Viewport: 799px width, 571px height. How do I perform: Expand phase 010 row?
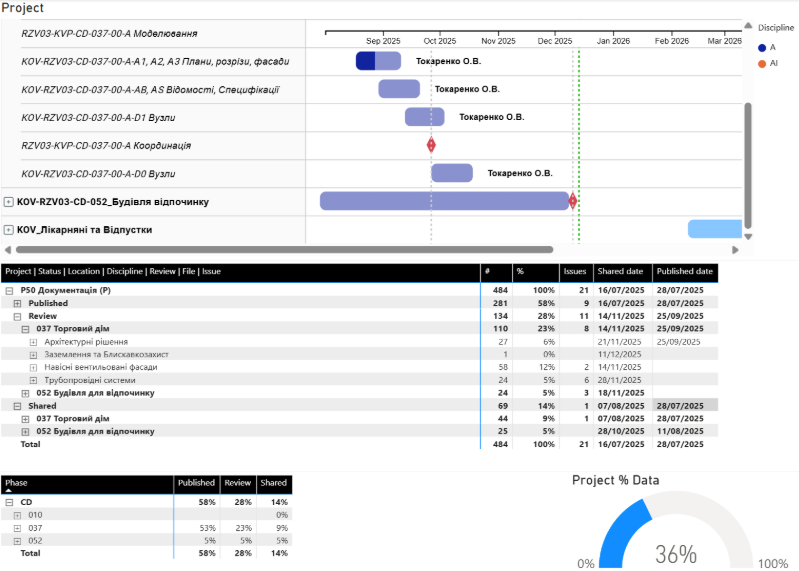[x=17, y=515]
